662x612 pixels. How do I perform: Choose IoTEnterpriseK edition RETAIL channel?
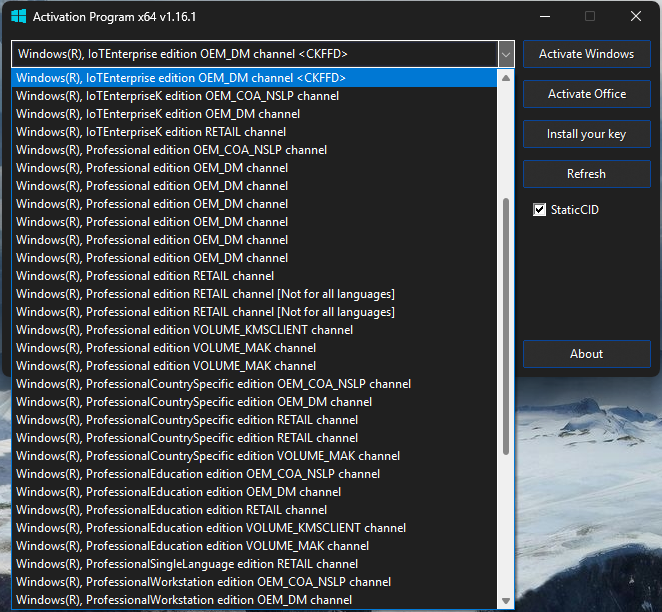click(x=151, y=132)
